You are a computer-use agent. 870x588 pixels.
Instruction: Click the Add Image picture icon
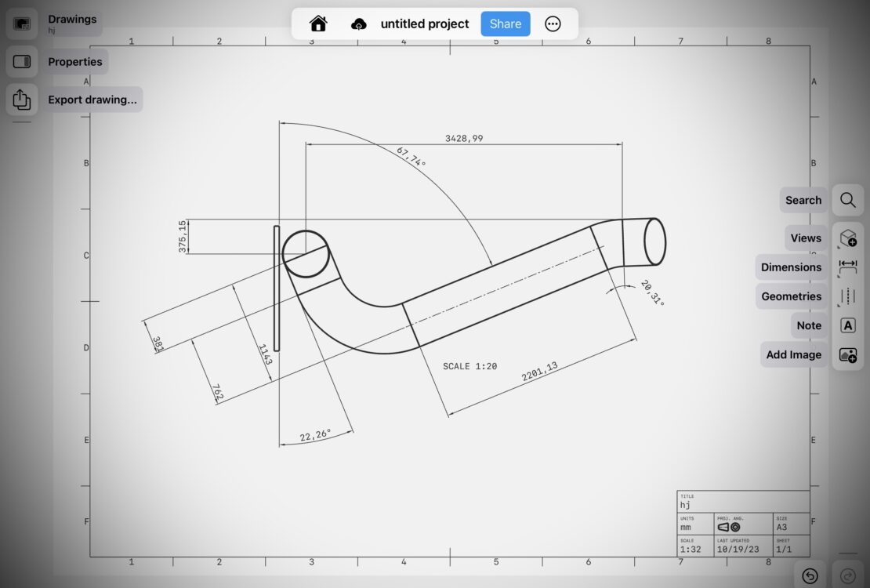(x=847, y=355)
